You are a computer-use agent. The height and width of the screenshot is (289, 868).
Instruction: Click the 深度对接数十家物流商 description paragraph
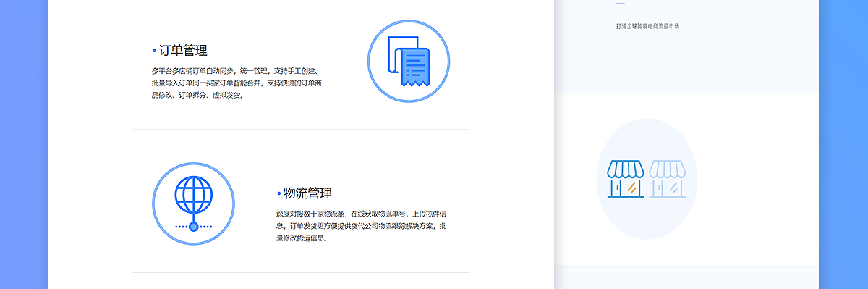(x=361, y=226)
